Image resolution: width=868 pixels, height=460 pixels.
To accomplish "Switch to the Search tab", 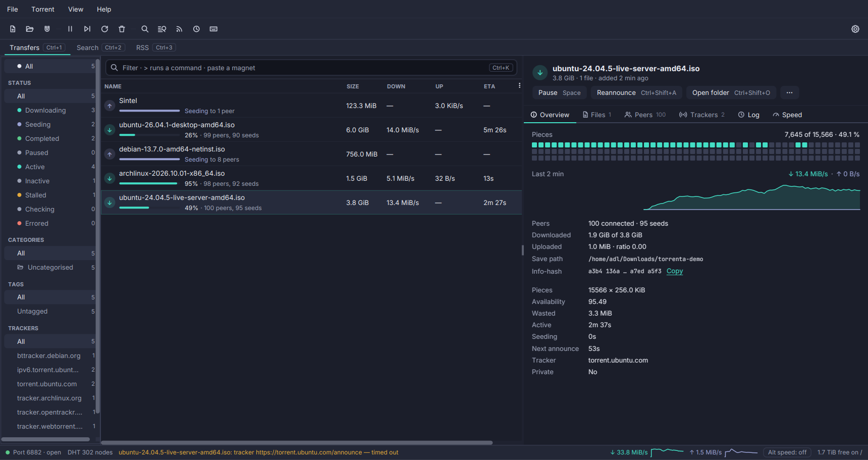I will point(100,47).
